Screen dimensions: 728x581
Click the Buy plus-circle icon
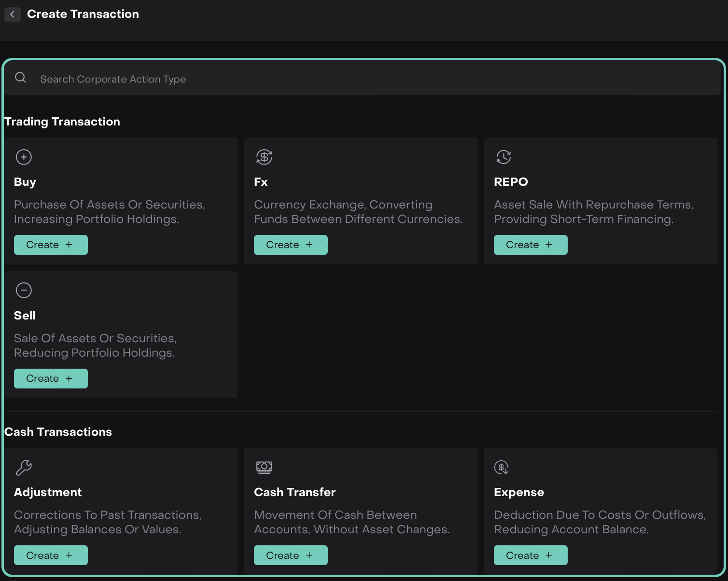pyautogui.click(x=24, y=157)
